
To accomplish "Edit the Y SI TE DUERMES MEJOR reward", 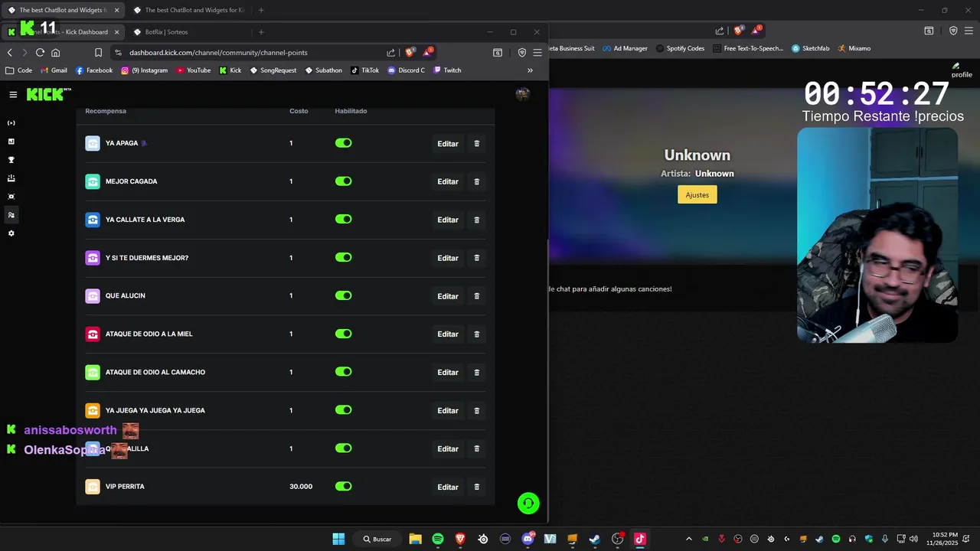I will point(448,258).
